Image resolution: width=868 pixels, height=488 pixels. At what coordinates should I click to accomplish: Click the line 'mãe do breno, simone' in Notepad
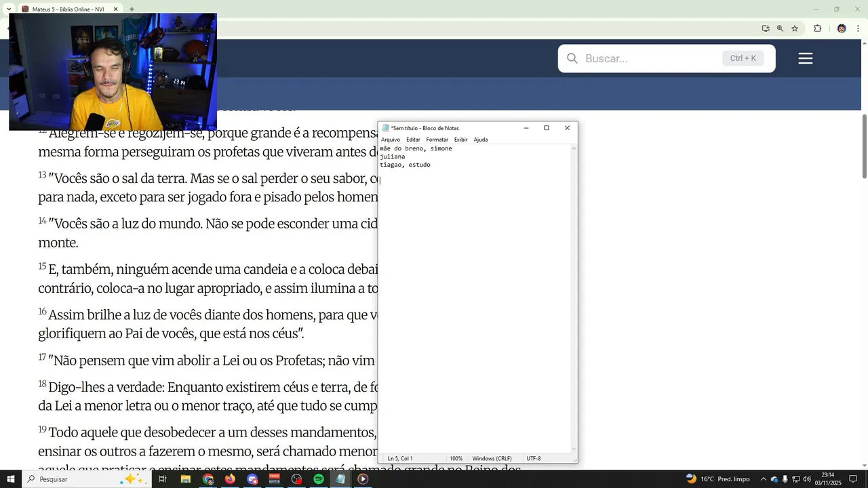point(416,148)
